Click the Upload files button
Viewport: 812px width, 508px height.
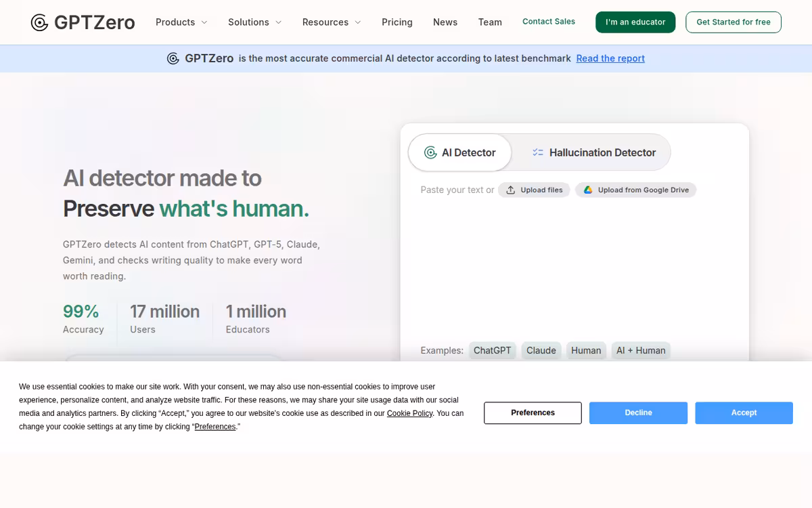tap(535, 190)
